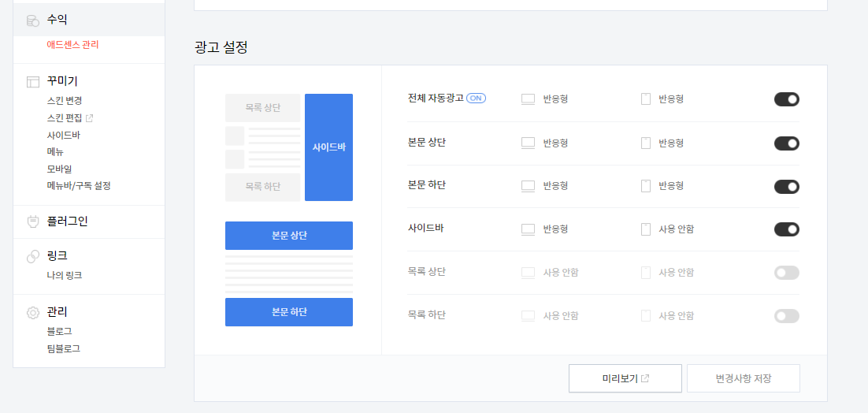The width and height of the screenshot is (868, 413).
Task: Click blue 사이드바 block in layout preview
Action: tap(328, 147)
